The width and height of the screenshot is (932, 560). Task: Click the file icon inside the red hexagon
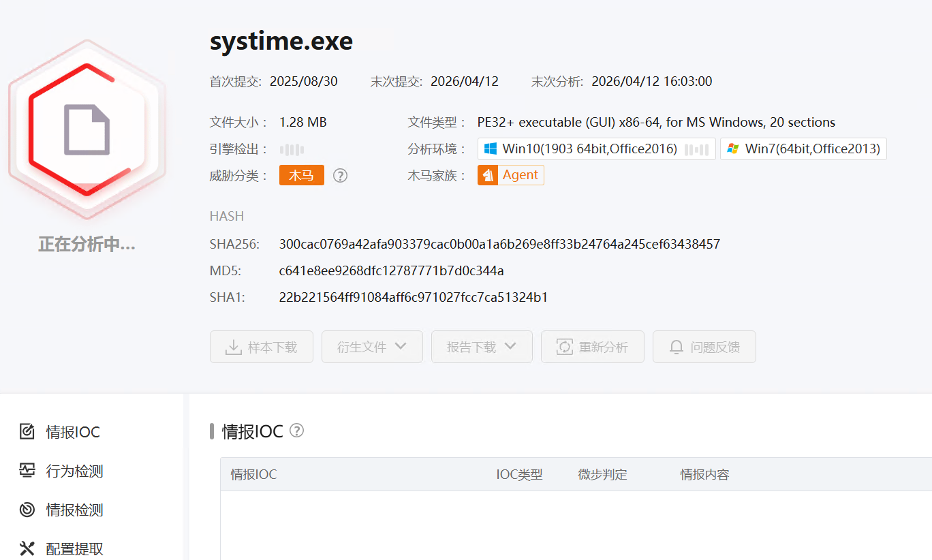[x=87, y=130]
